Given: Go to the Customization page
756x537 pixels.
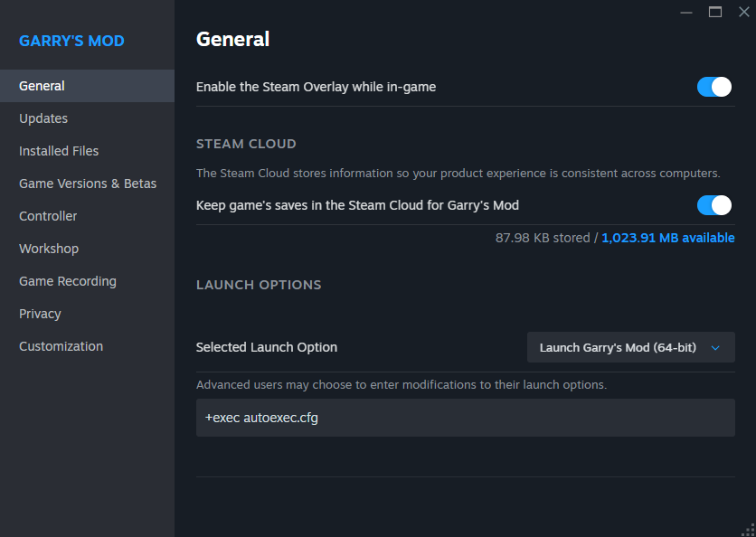Looking at the screenshot, I should pyautogui.click(x=61, y=346).
